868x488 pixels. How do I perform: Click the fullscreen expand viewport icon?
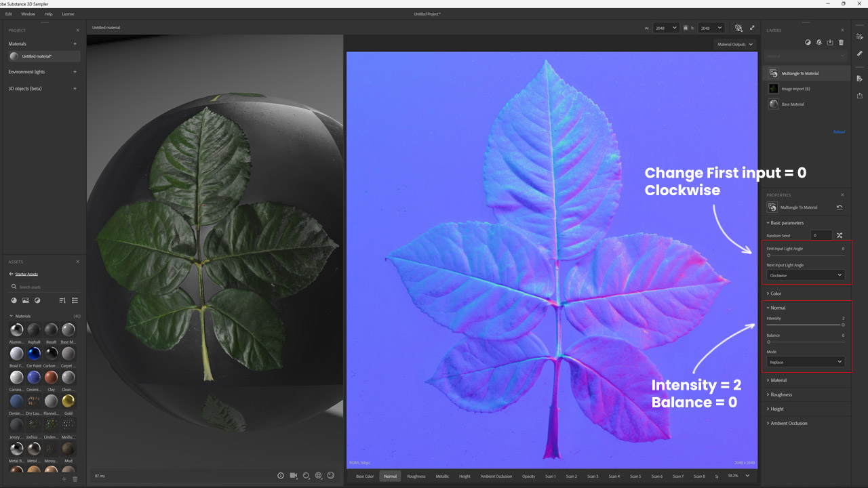tap(752, 28)
